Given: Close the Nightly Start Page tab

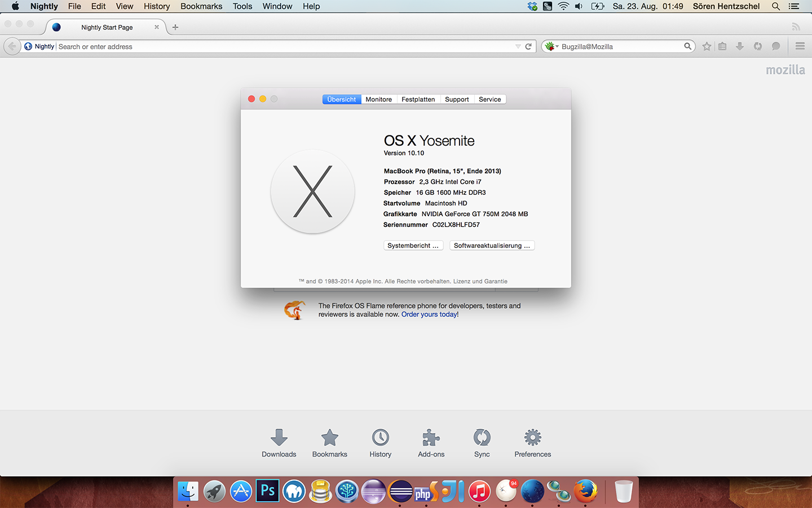Looking at the screenshot, I should pyautogui.click(x=157, y=27).
